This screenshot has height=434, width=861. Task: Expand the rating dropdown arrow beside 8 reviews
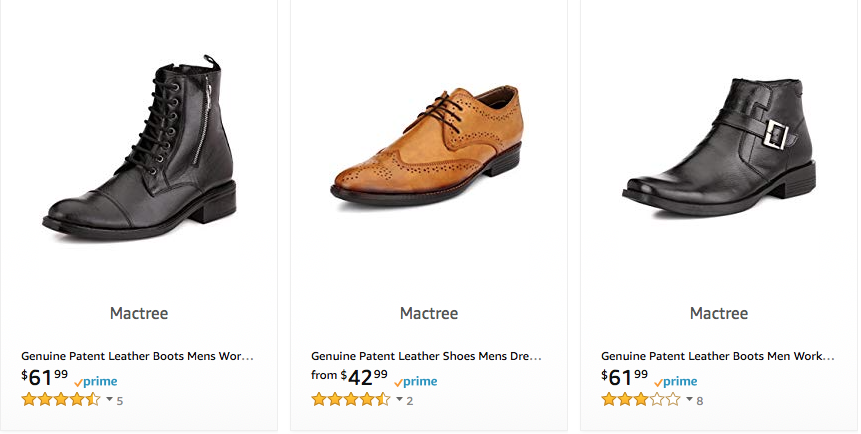tap(689, 400)
